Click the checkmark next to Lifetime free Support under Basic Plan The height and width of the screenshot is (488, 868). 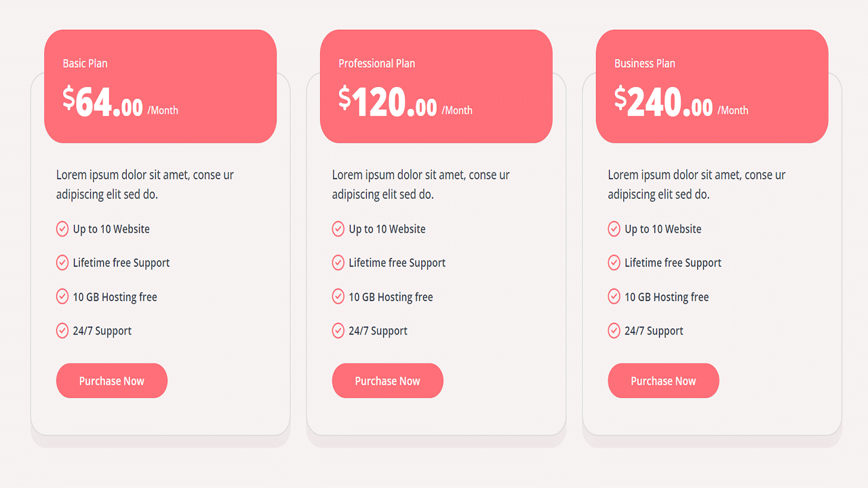[62, 262]
